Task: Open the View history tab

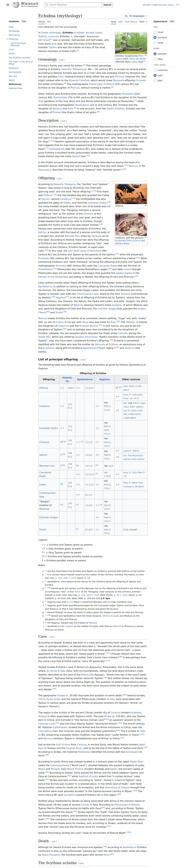Action: [131, 22]
